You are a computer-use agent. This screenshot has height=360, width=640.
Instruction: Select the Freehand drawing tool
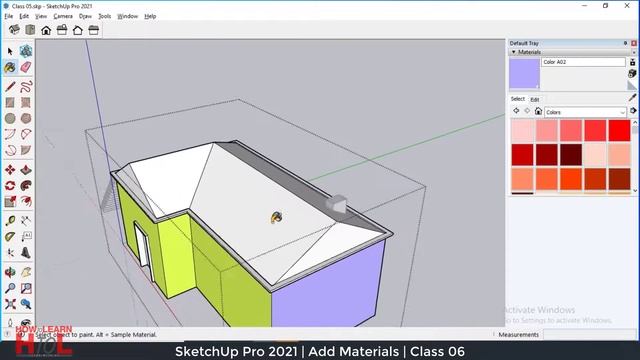[26, 87]
